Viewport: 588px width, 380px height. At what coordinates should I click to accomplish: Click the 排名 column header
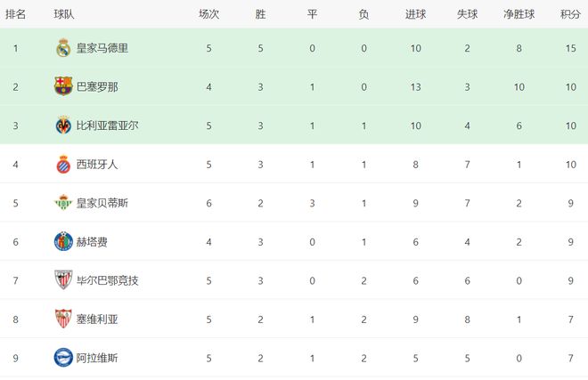pyautogui.click(x=15, y=14)
